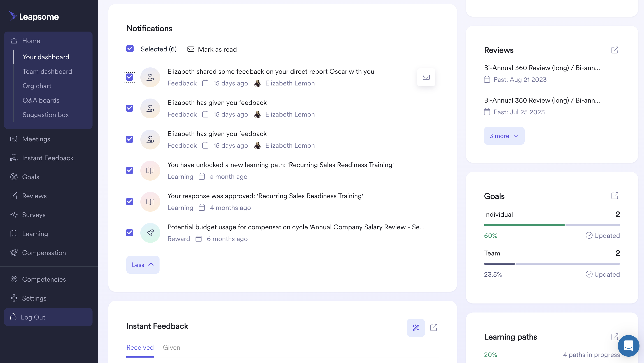644x363 pixels.
Task: Open Learning paths external link icon
Action: coord(615,337)
